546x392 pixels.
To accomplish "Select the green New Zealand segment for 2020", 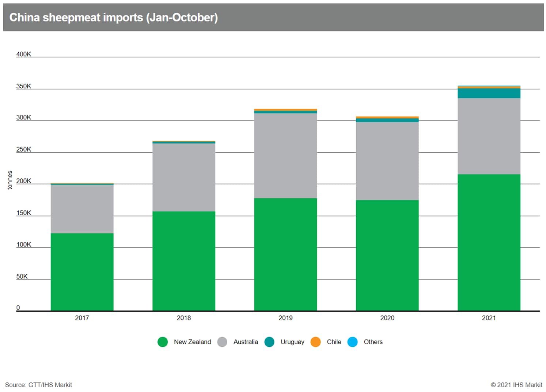I will [387, 255].
